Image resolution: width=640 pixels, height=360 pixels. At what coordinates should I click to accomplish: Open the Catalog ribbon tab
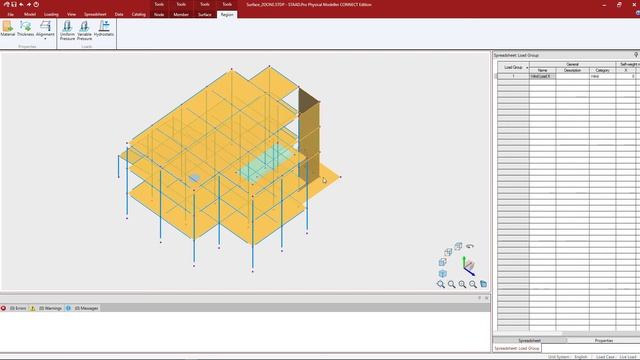tap(138, 14)
